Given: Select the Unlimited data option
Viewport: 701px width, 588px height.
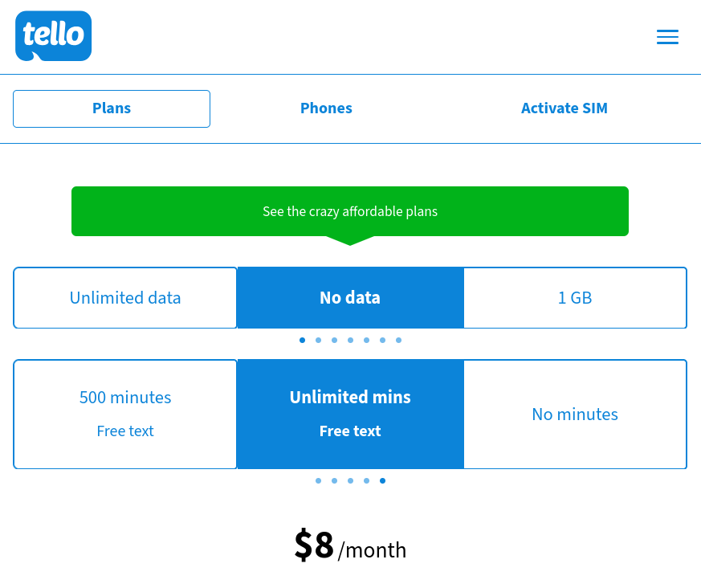Looking at the screenshot, I should point(125,298).
